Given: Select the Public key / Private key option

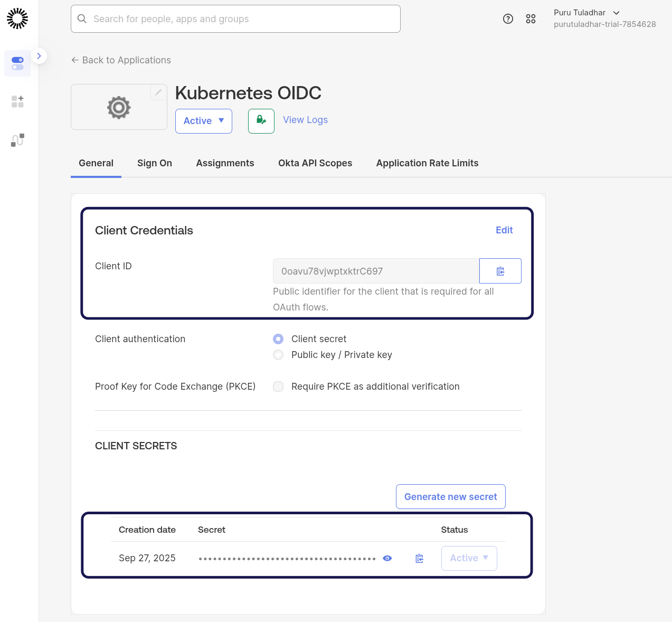Looking at the screenshot, I should (278, 355).
